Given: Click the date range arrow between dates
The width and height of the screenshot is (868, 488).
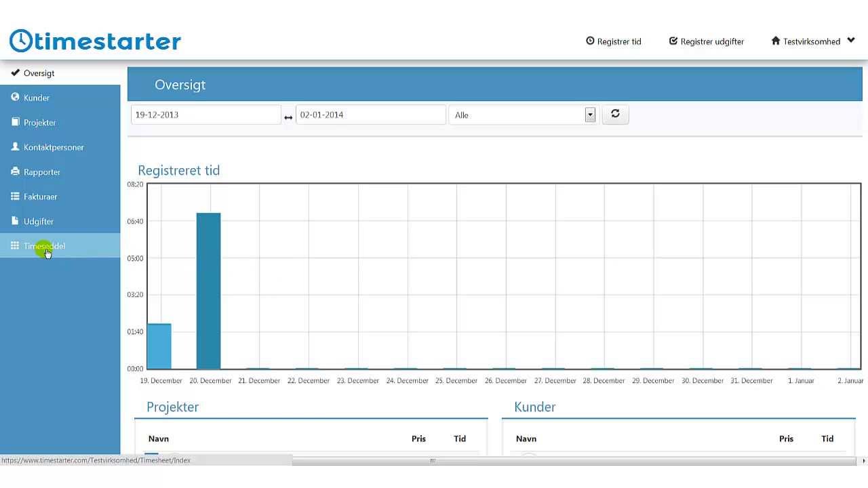Looking at the screenshot, I should tap(288, 117).
